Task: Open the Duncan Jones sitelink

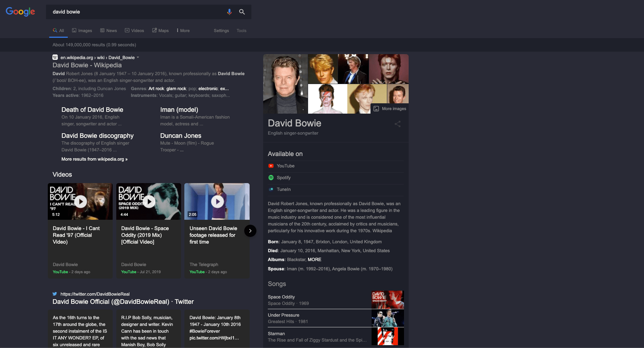Action: coord(181,136)
